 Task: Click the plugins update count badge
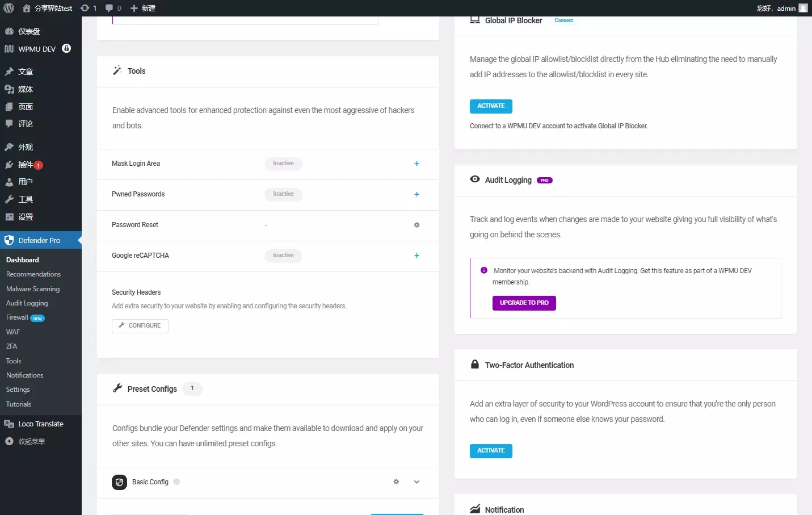(39, 165)
